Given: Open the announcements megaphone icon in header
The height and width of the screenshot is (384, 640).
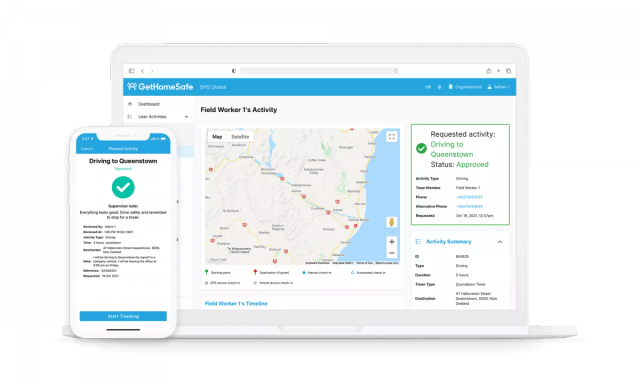Looking at the screenshot, I should coord(428,87).
